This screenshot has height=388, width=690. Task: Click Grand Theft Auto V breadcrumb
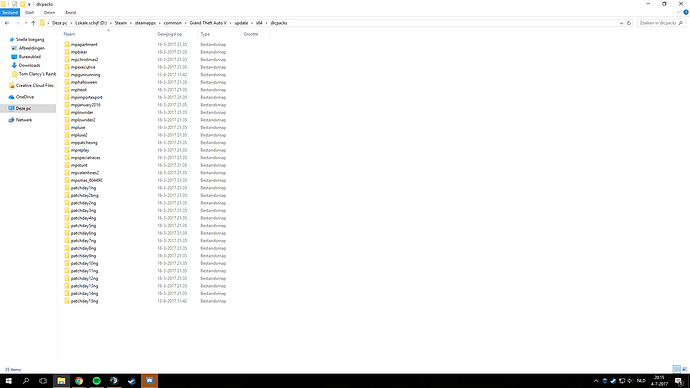(208, 23)
